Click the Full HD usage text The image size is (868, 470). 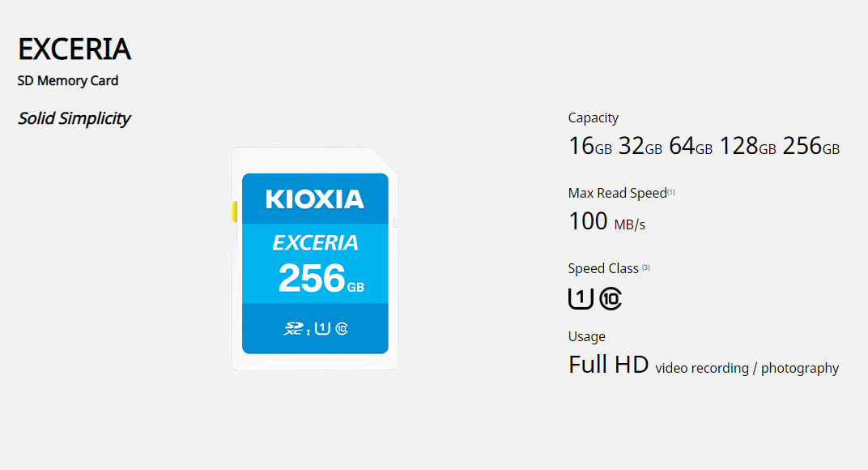pos(608,365)
